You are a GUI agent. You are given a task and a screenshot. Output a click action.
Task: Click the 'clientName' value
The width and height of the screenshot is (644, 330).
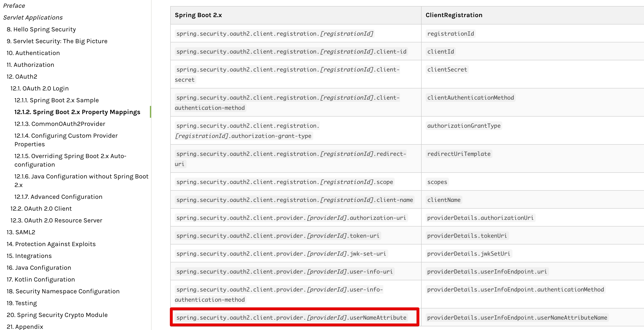coord(444,200)
